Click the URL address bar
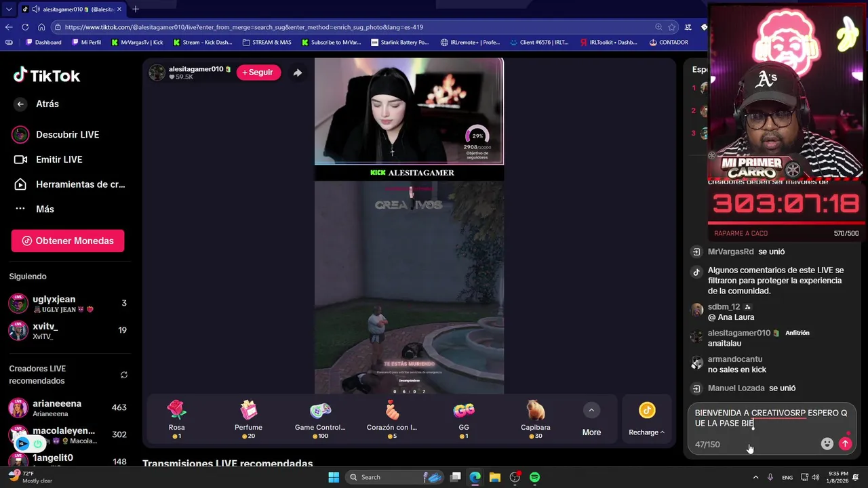868x488 pixels. tap(353, 27)
